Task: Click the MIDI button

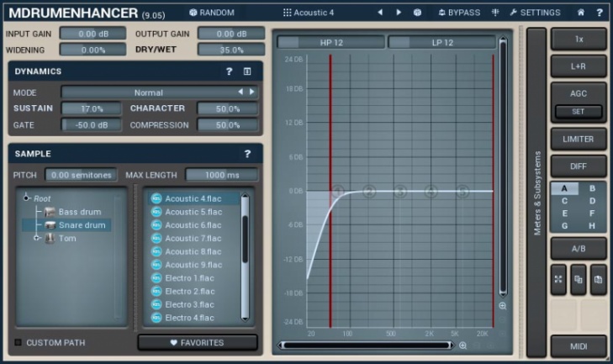Action: point(578,346)
